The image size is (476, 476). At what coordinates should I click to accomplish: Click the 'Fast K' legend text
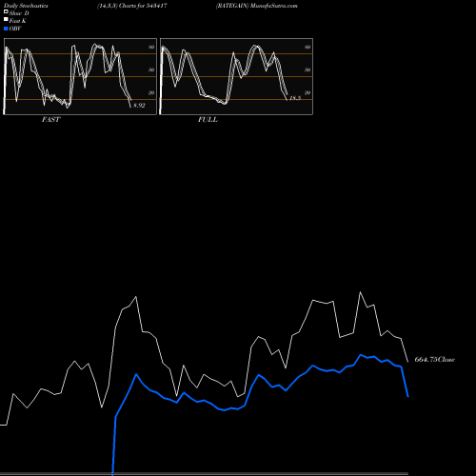point(18,21)
